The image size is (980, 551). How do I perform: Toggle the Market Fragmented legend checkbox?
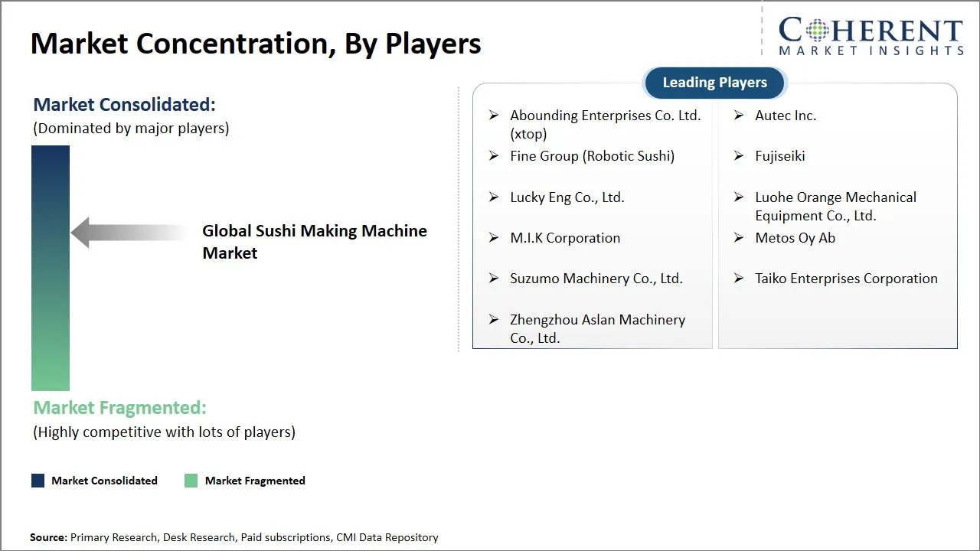pyautogui.click(x=191, y=481)
